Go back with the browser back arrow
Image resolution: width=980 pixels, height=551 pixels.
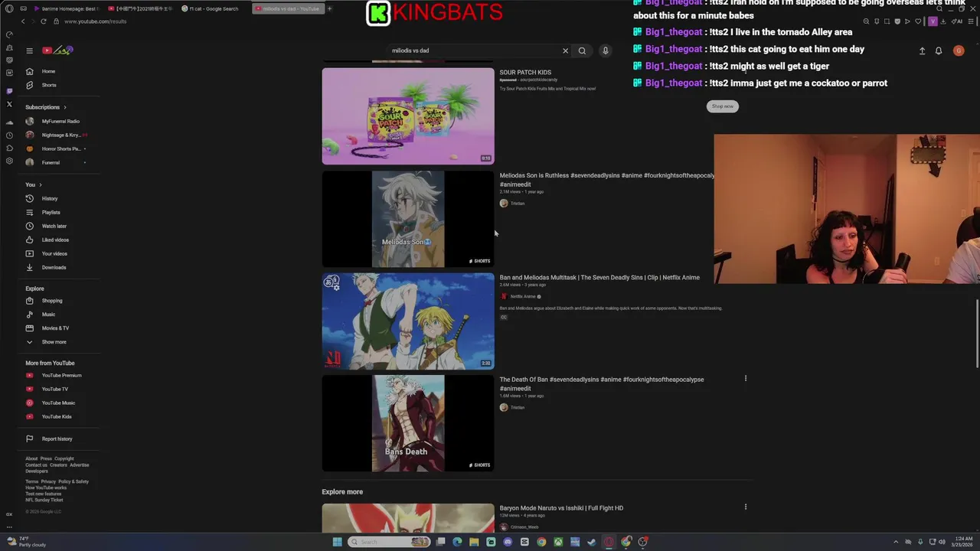23,21
